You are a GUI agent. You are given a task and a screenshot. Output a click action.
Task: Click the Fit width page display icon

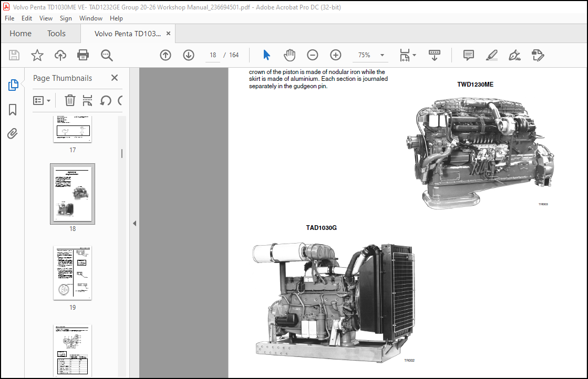pos(405,55)
